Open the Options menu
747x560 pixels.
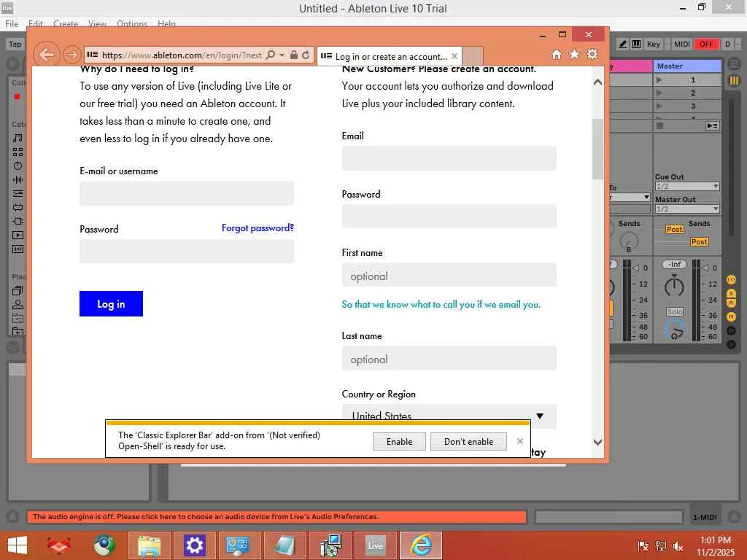pyautogui.click(x=132, y=24)
